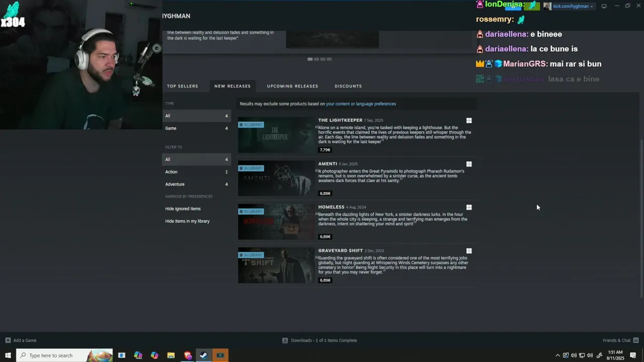This screenshot has height=362, width=644.
Task: Click Amenti 6,89€ price tag
Action: point(325,194)
